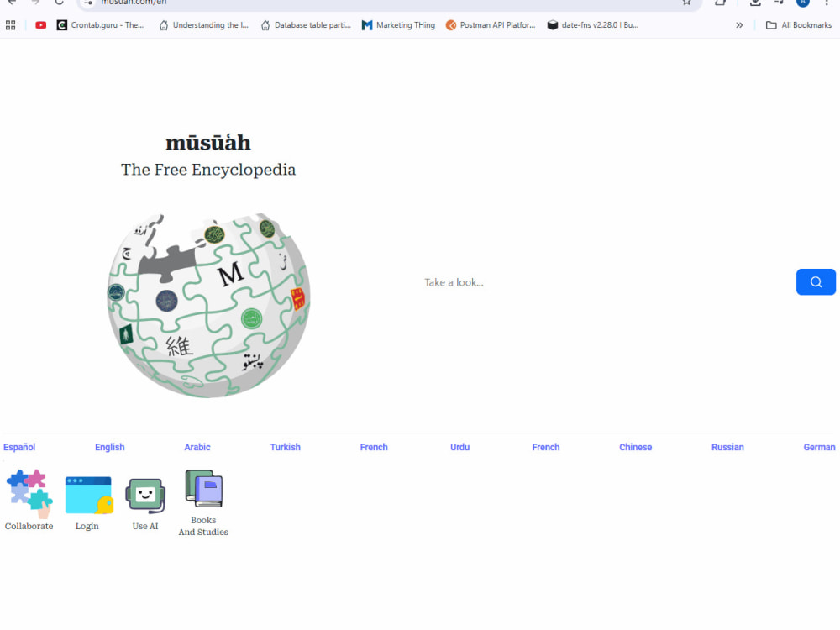
Task: Open the Understanding the I... bookmark
Action: [203, 25]
